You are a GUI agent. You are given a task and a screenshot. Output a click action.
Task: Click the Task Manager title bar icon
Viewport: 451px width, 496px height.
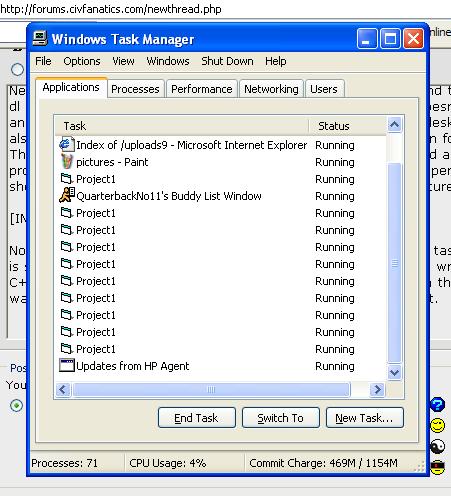coord(40,39)
